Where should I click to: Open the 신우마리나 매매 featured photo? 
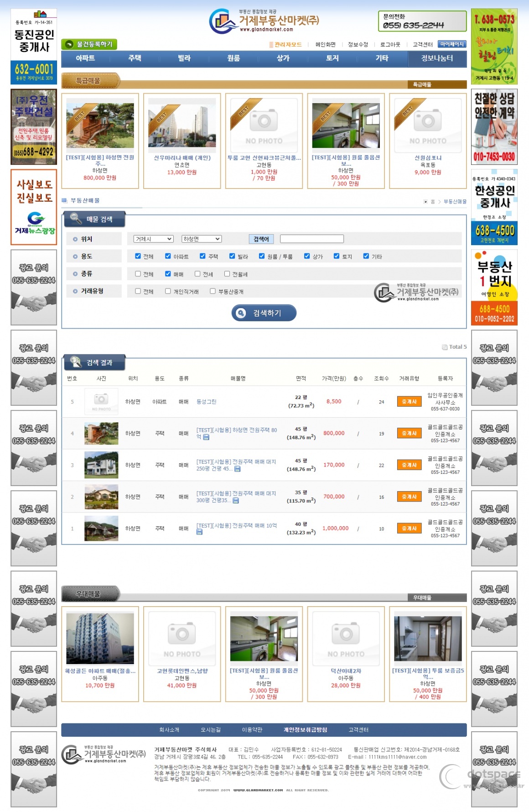click(x=182, y=125)
